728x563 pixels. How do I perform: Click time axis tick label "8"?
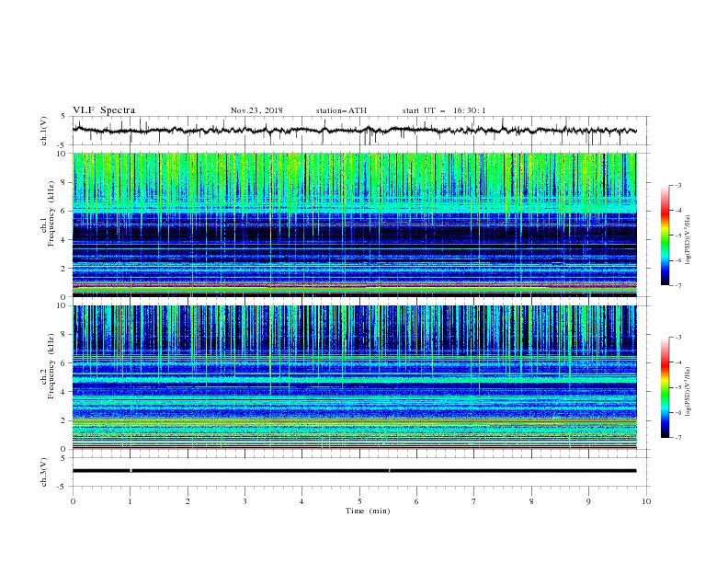531,501
